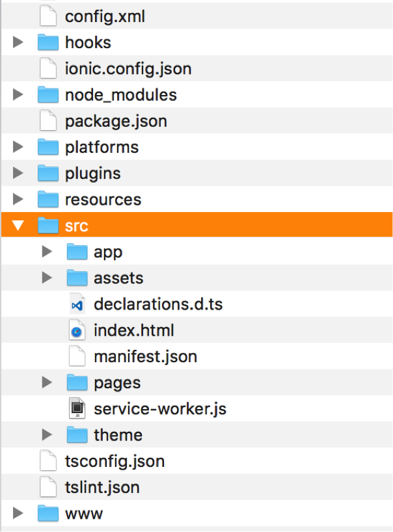The width and height of the screenshot is (393, 532).
Task: Click the service-worker.js script file icon
Action: 77,408
